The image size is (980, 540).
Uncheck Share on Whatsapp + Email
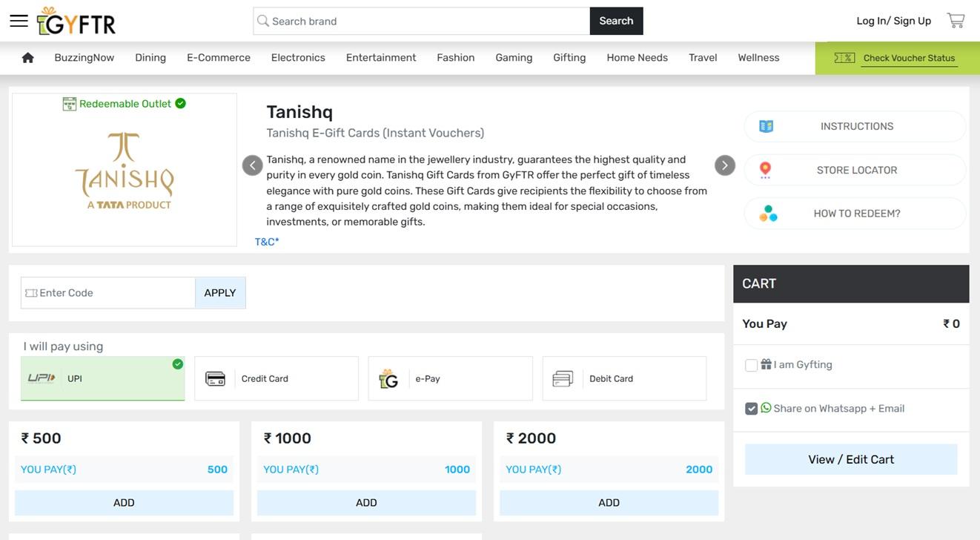751,409
